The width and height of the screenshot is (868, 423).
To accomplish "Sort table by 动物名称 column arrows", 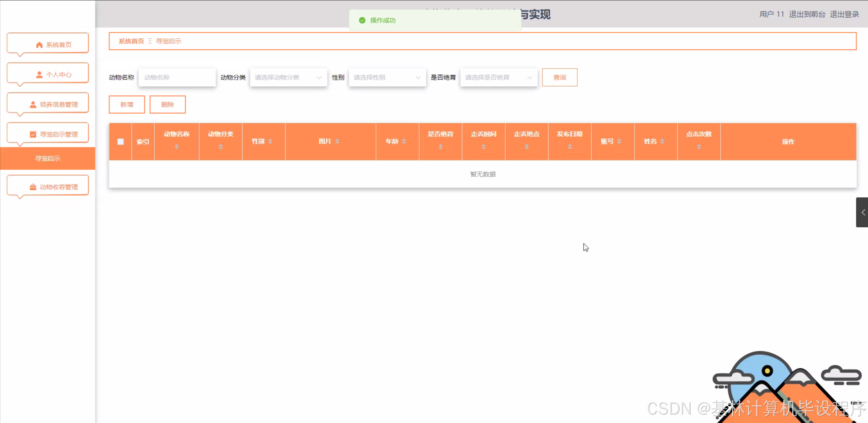I will 176,147.
